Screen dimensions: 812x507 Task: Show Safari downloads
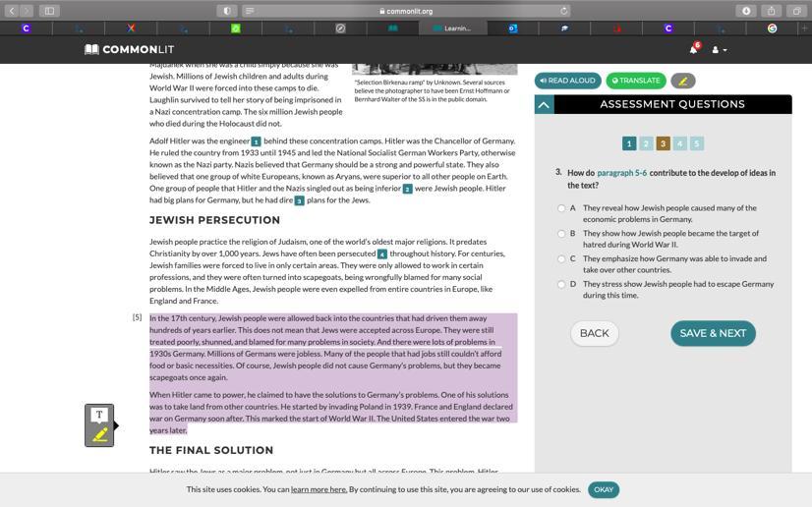746,11
